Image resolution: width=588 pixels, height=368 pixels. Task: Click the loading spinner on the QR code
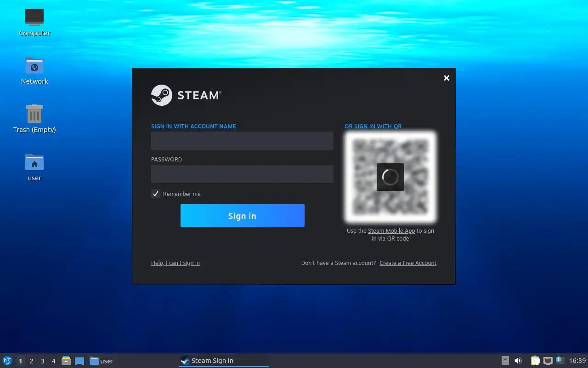pos(390,177)
